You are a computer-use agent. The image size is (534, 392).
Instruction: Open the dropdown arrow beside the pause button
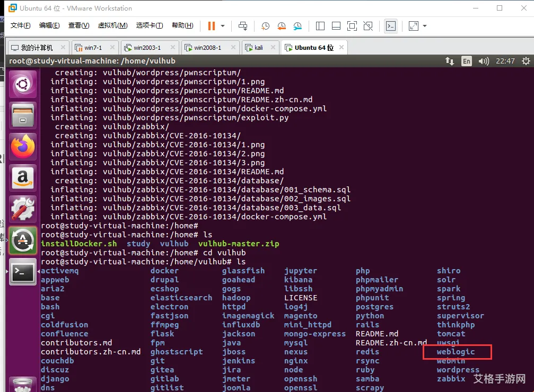point(223,26)
